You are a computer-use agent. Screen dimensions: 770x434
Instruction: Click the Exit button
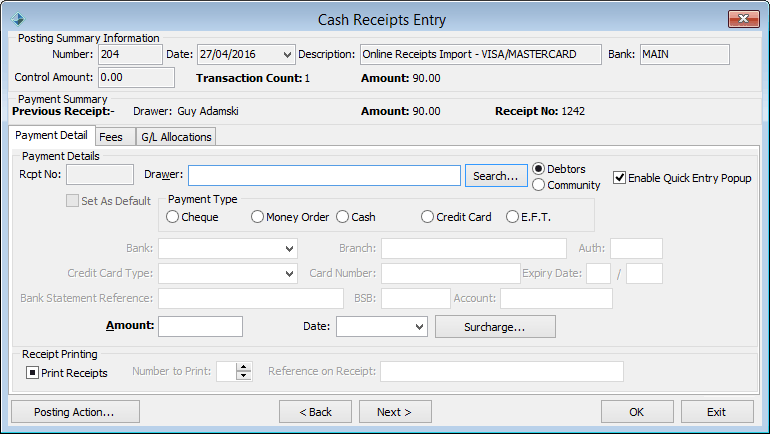point(717,412)
